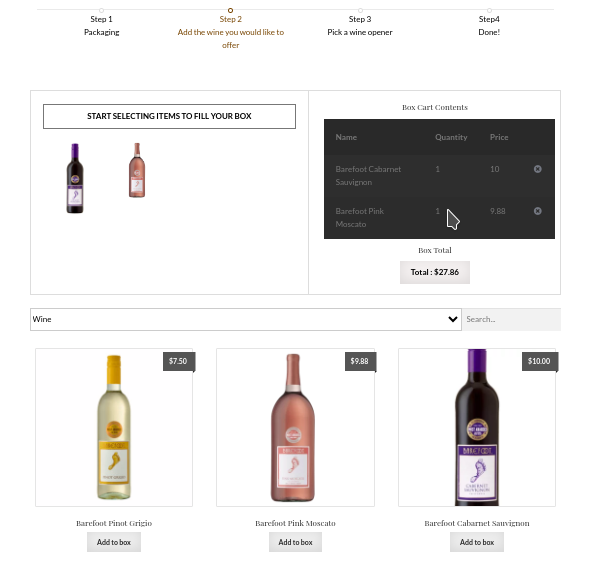Add Barefoot Cabernet Sauvignon to box
Viewport: 601px width, 568px height.
coord(477,542)
